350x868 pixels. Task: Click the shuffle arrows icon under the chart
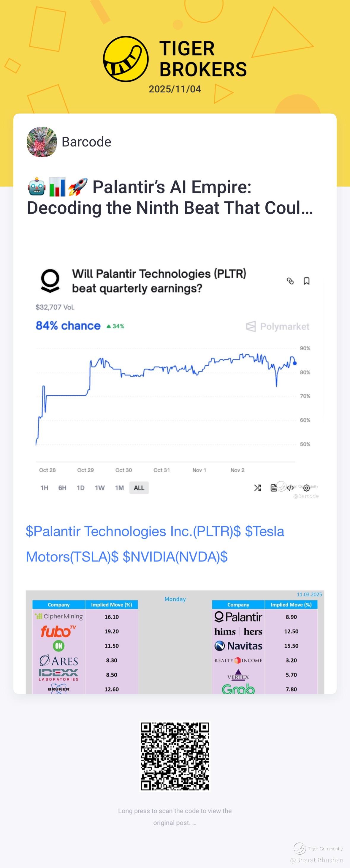click(257, 487)
